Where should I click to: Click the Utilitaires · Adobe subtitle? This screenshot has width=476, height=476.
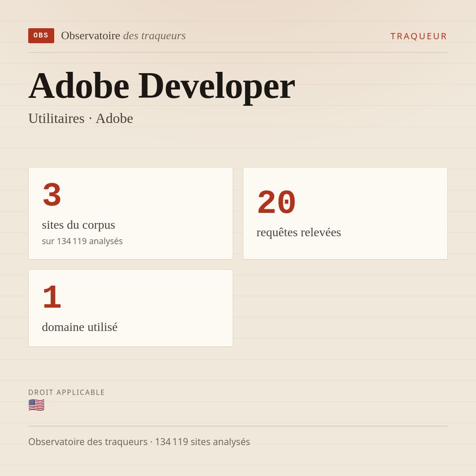click(81, 119)
